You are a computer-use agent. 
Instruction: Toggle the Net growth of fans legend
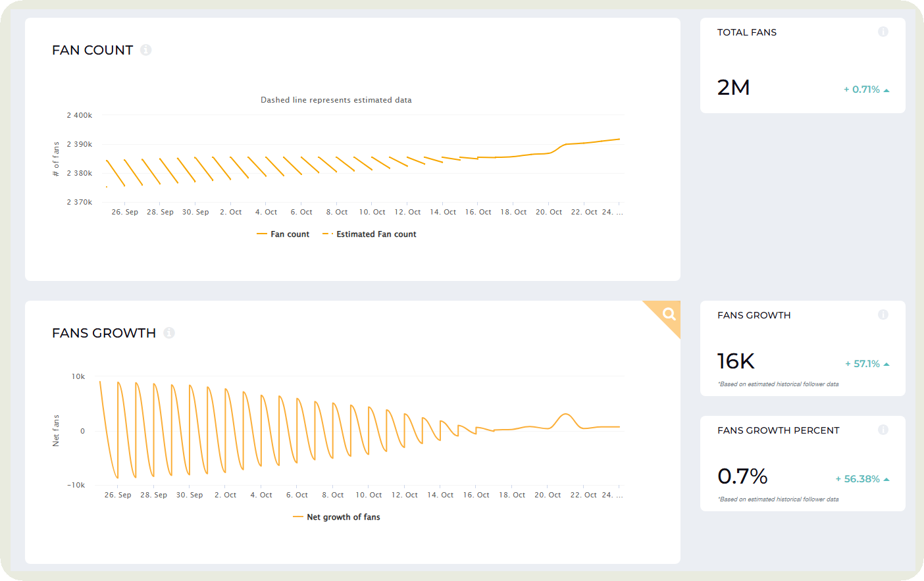coord(338,517)
